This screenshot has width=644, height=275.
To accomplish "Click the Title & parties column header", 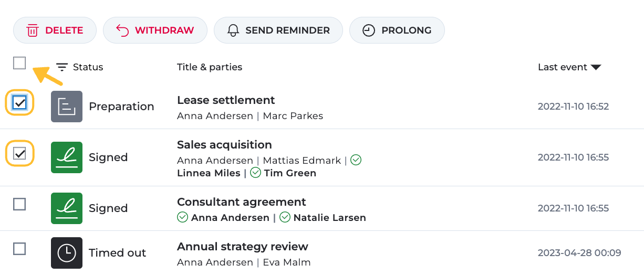I will point(210,67).
